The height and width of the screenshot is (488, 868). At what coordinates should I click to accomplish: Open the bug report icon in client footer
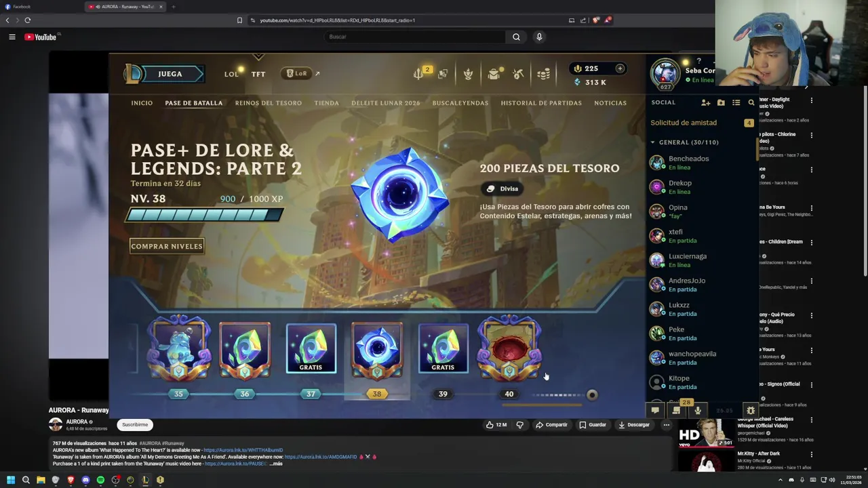pyautogui.click(x=750, y=410)
